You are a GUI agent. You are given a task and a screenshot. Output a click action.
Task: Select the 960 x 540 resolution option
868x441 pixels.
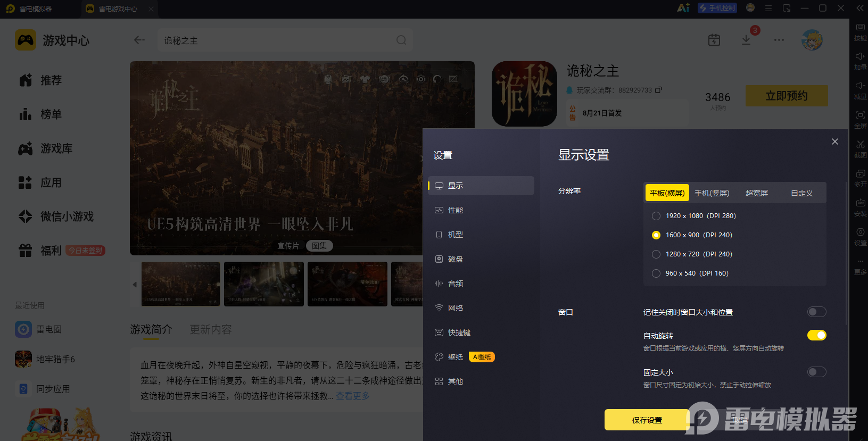point(690,273)
